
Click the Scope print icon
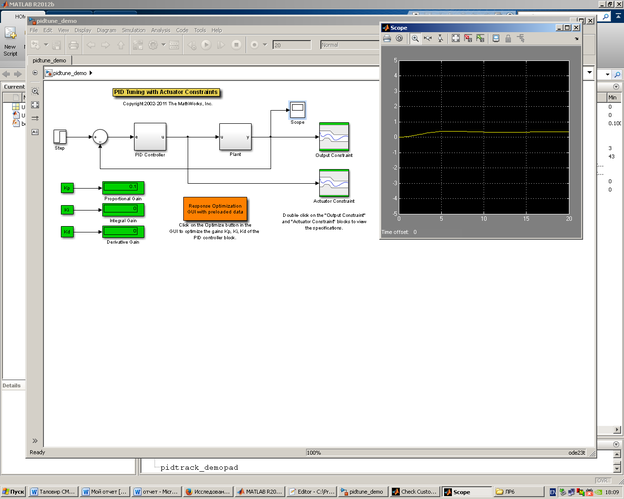tap(387, 38)
